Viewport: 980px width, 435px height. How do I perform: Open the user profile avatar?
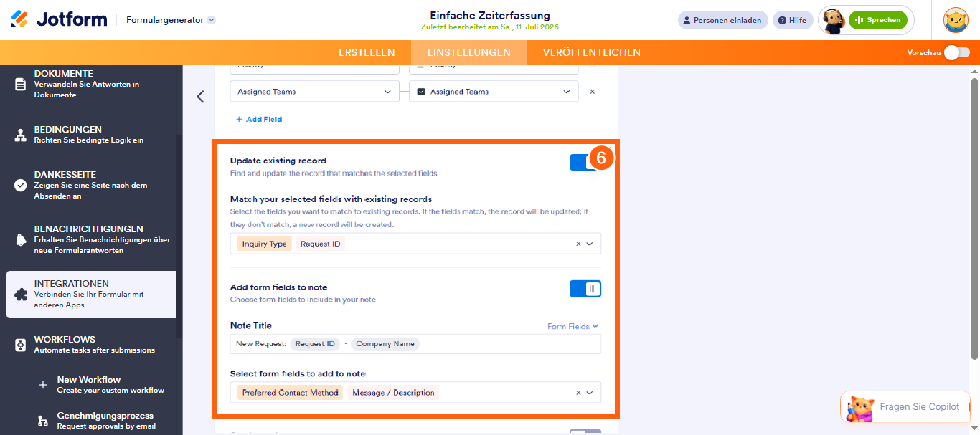click(x=956, y=20)
